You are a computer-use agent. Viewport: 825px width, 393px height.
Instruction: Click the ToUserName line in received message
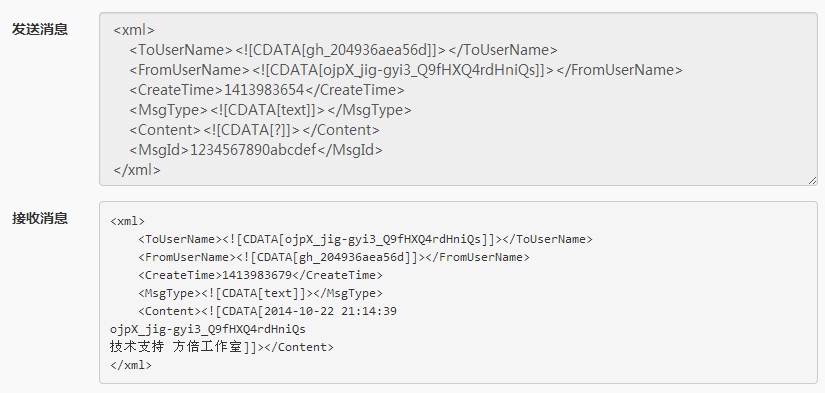coord(366,239)
